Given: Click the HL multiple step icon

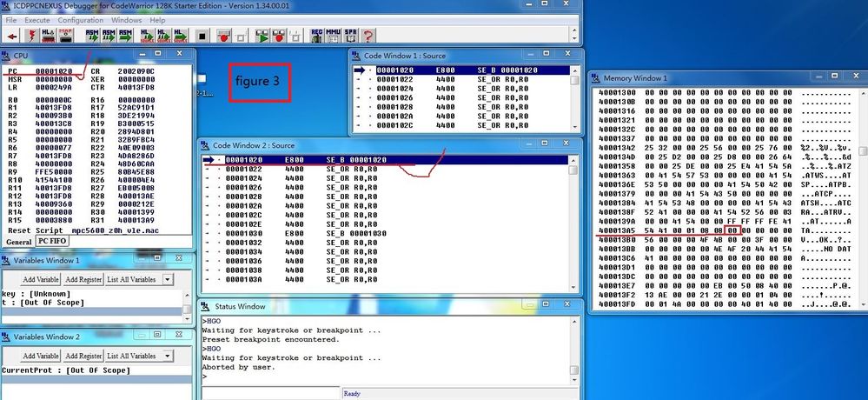Looking at the screenshot, I should 164,36.
